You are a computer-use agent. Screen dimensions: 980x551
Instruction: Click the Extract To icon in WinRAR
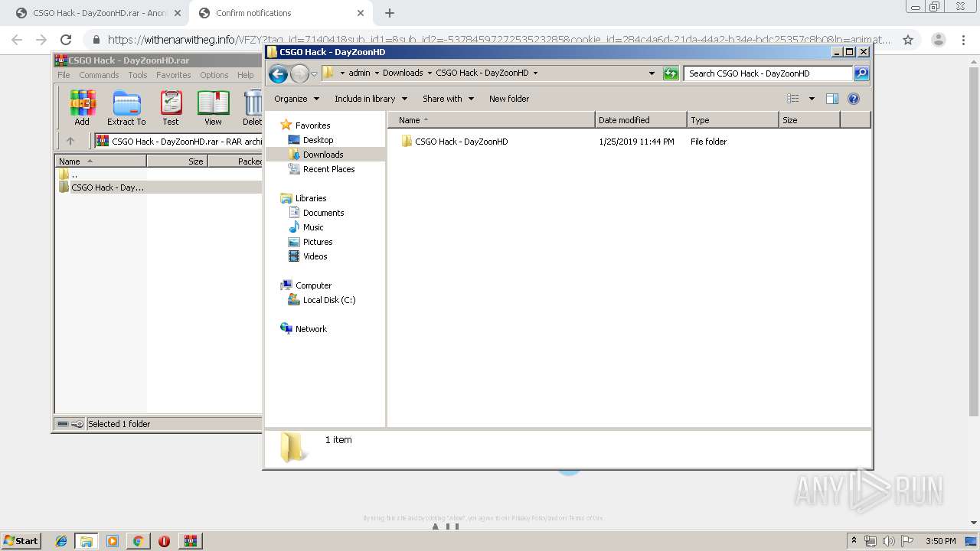(126, 108)
